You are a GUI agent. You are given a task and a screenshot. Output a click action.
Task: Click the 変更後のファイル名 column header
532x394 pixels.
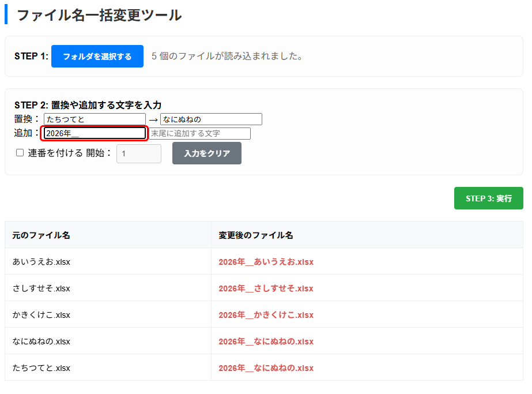pos(256,235)
